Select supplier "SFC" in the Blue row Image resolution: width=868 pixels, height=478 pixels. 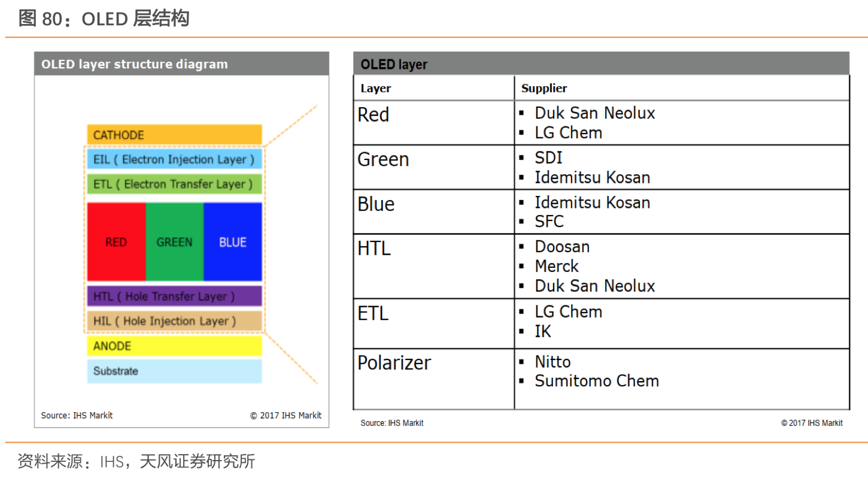click(x=550, y=222)
